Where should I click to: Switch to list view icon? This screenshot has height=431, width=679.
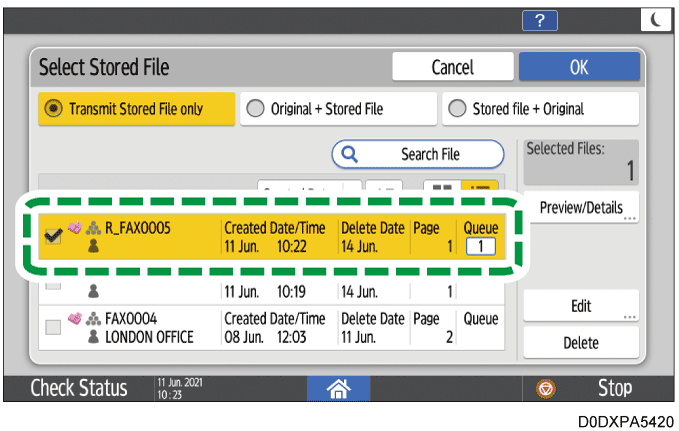point(483,190)
